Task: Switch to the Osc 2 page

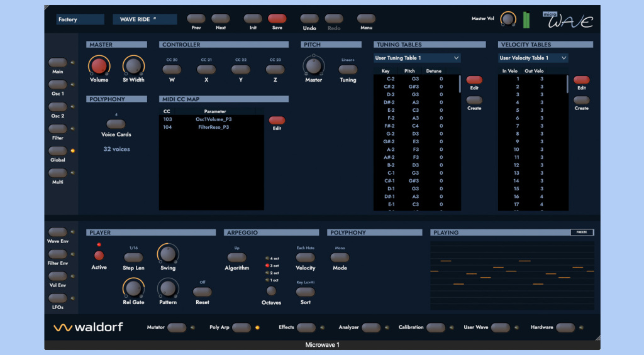Action: (57, 107)
